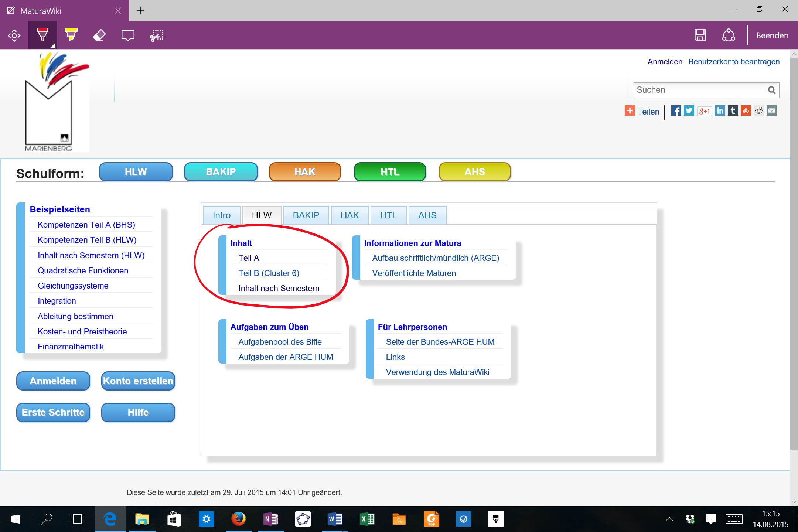Select the Clip tool with scissors
This screenshot has height=532, width=798.
pyautogui.click(x=157, y=35)
